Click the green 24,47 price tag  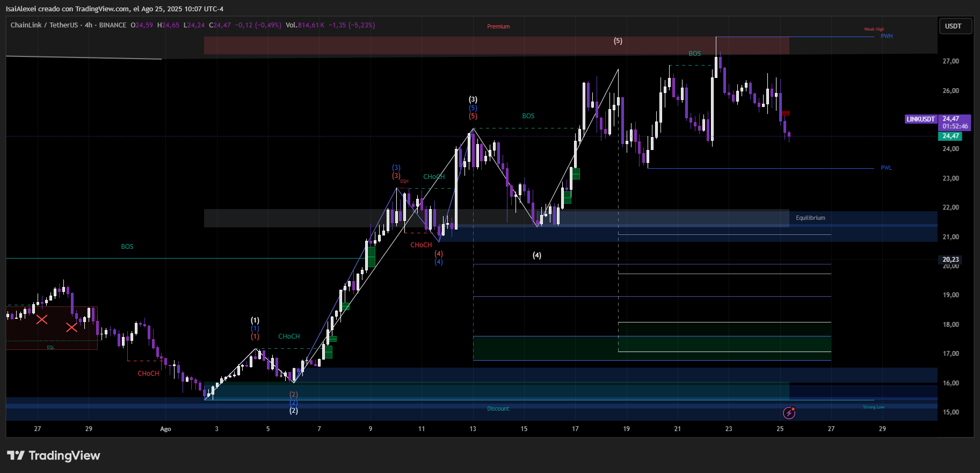[950, 137]
